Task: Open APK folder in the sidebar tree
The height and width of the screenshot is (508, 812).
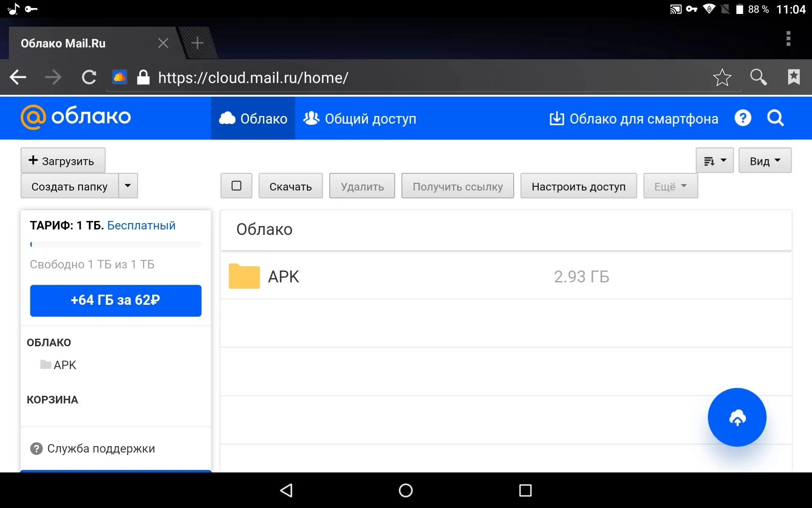Action: 58,364
